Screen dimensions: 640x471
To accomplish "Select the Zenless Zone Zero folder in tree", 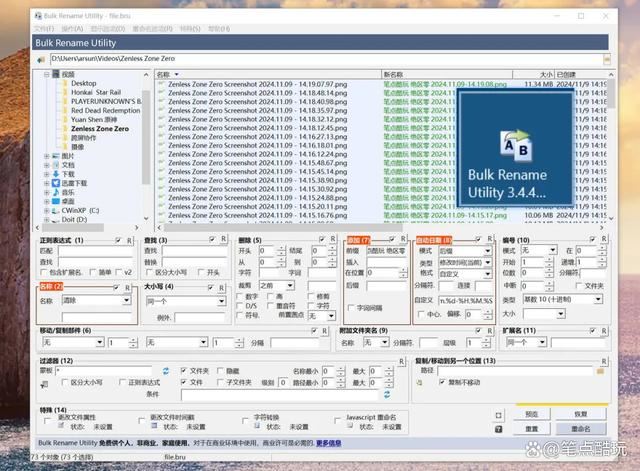I will [x=99, y=129].
